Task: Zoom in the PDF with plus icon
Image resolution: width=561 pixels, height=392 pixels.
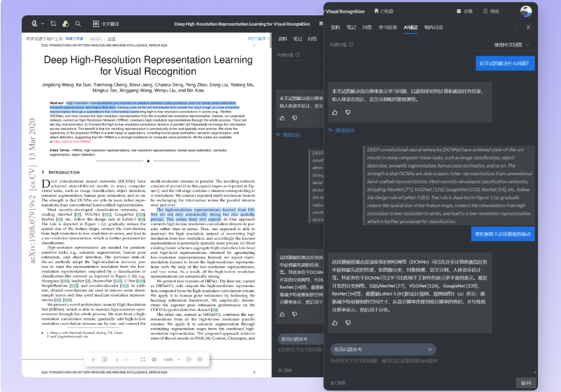Action: 200,359
